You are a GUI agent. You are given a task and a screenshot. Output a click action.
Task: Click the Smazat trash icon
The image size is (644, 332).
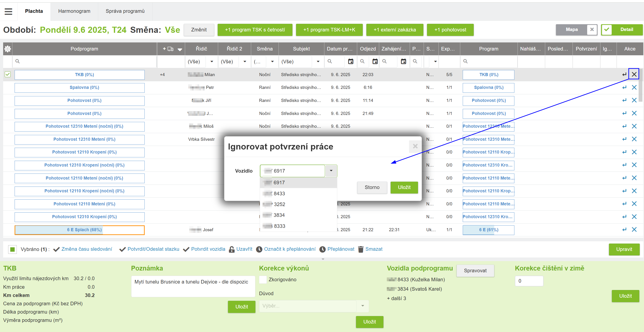pyautogui.click(x=361, y=249)
